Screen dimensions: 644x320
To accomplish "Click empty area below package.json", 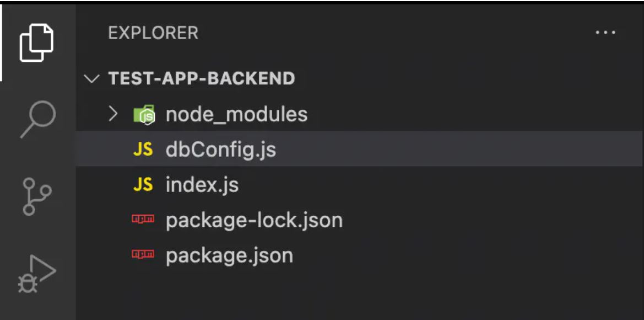I will point(359,297).
